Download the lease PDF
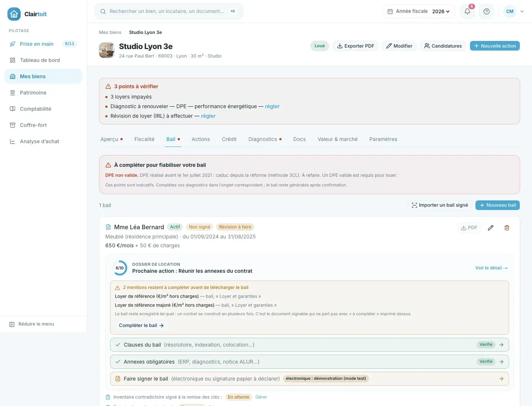Image resolution: width=532 pixels, height=406 pixels. coord(469,228)
